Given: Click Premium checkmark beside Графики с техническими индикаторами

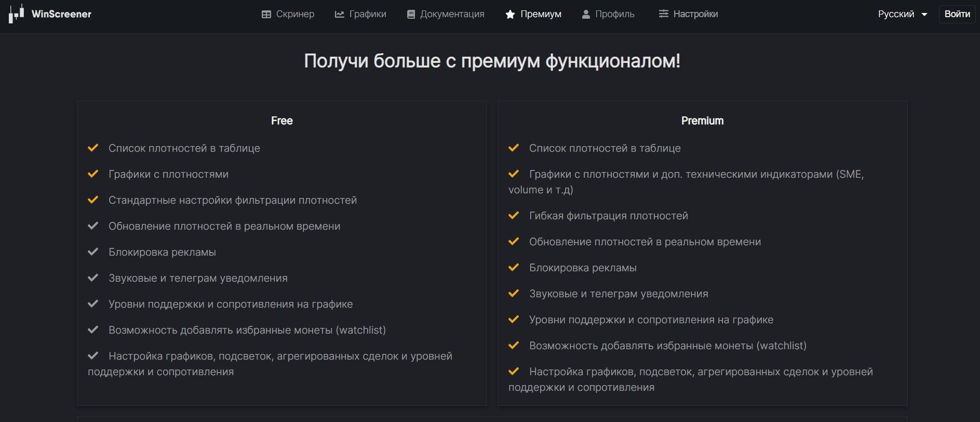Looking at the screenshot, I should [x=514, y=174].
